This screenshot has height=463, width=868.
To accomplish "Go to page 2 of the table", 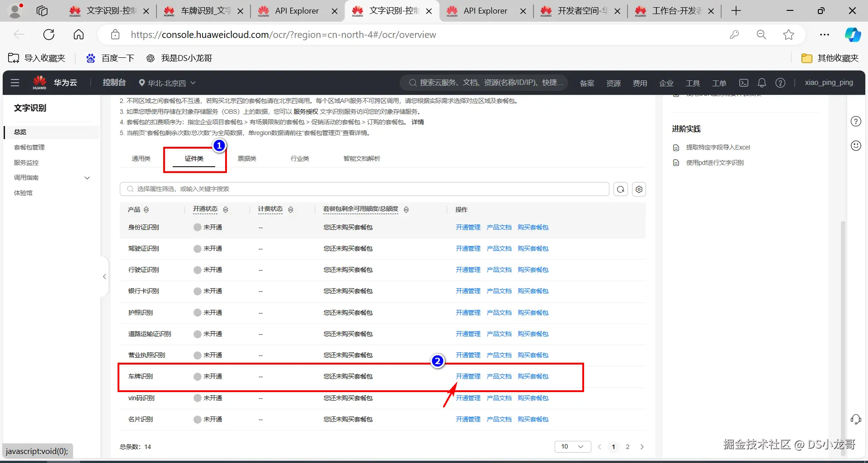I will tap(627, 447).
